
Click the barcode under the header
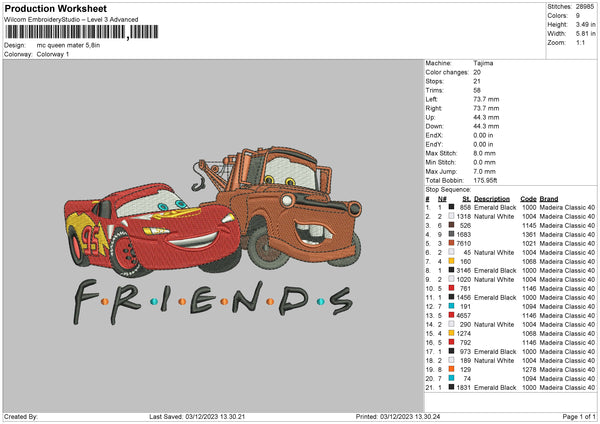tap(82, 32)
